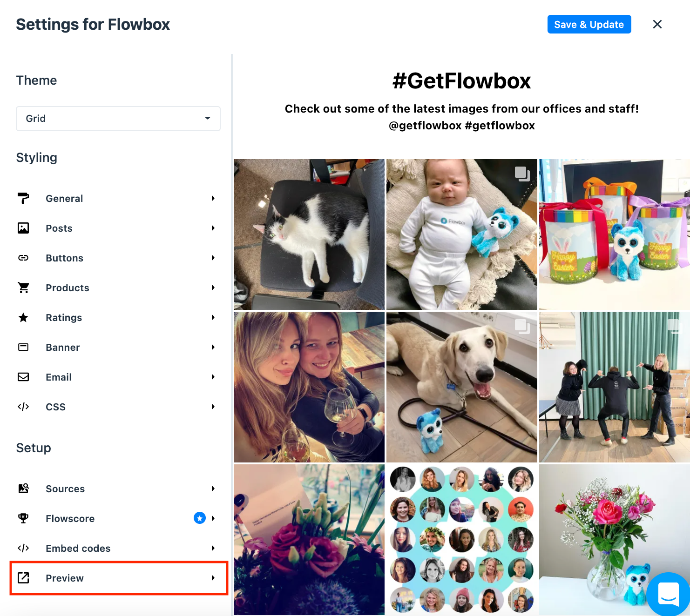Open the dog with leash photo
Screen dimensions: 690x616
click(x=461, y=387)
